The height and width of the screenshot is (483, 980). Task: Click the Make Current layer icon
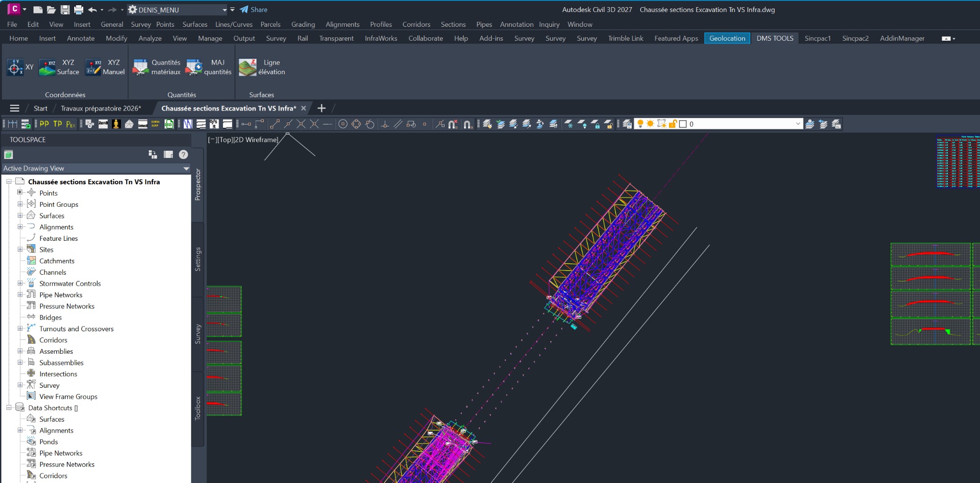pos(810,124)
